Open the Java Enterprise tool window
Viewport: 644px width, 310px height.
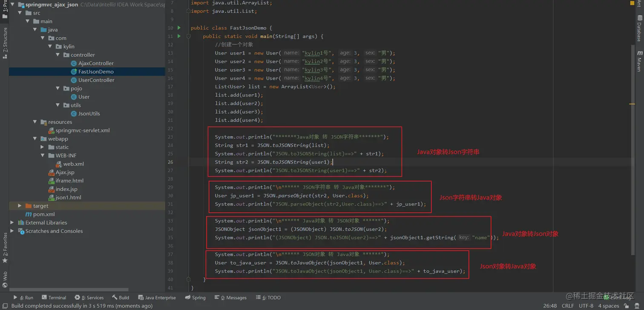point(157,298)
